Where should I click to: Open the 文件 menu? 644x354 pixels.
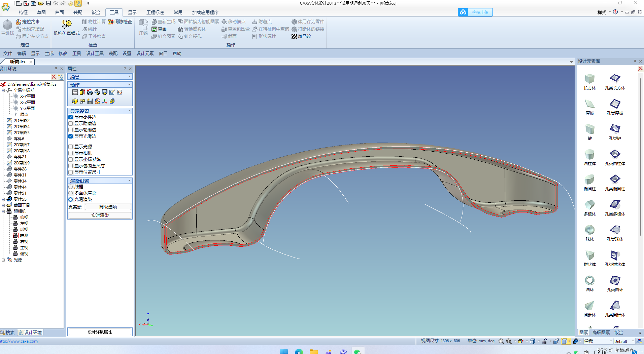tap(8, 53)
